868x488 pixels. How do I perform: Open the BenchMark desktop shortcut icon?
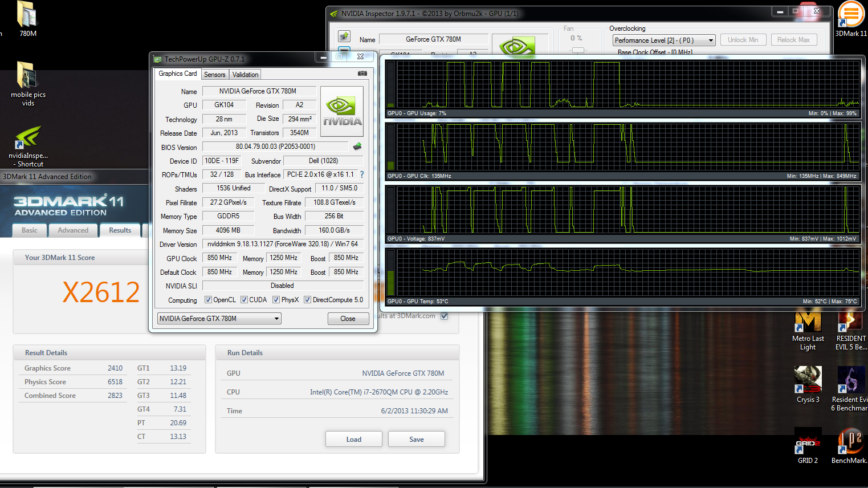(x=850, y=441)
